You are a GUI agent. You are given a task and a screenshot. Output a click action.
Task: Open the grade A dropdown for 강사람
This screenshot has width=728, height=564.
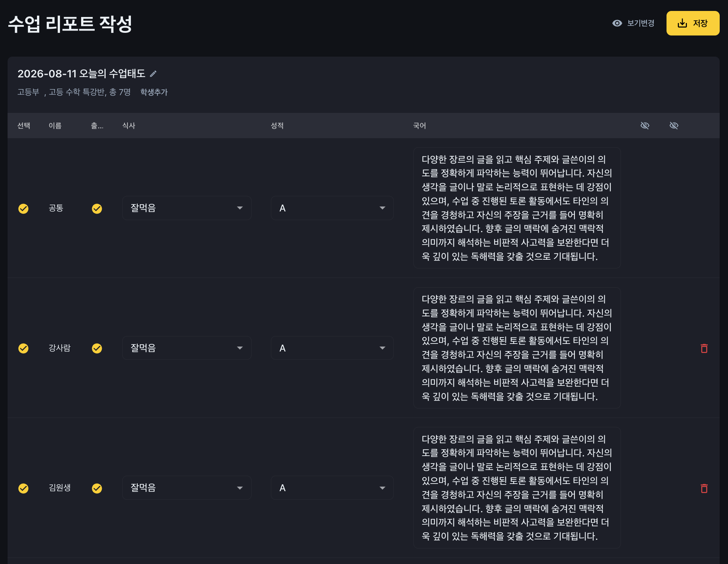[x=332, y=348]
